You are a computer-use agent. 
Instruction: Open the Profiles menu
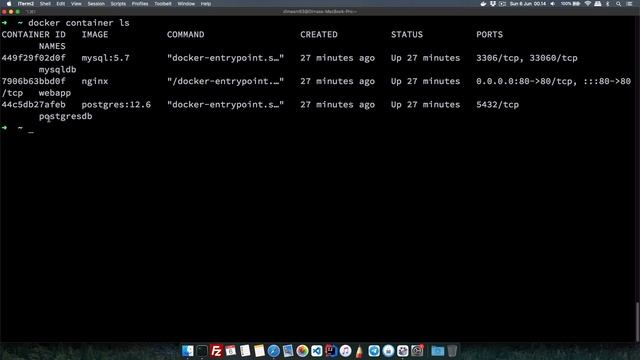[x=140, y=4]
